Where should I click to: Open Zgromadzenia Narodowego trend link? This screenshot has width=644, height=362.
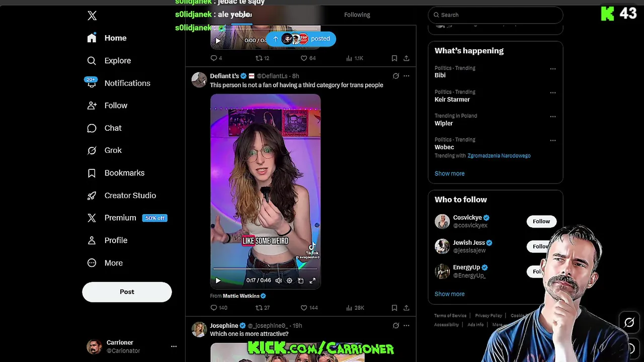click(499, 156)
